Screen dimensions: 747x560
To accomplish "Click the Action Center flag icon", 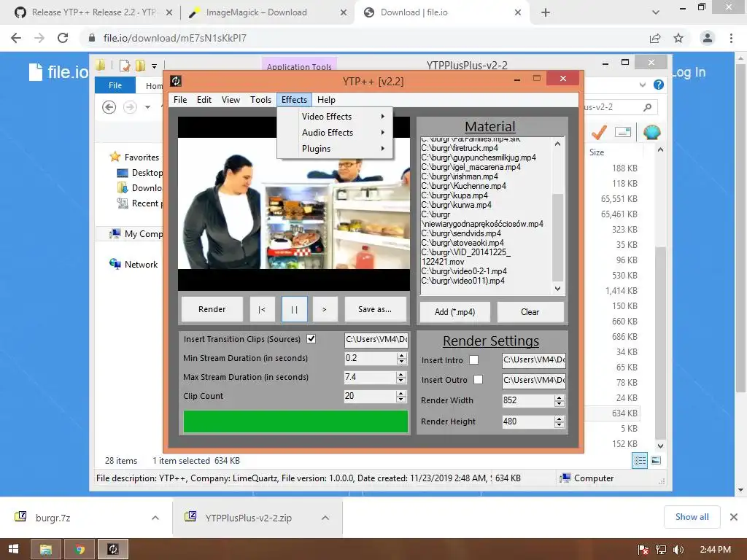I will click(x=643, y=550).
